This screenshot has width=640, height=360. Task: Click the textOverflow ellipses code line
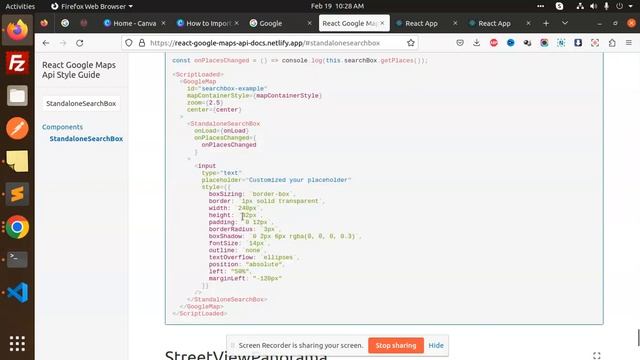tap(253, 258)
